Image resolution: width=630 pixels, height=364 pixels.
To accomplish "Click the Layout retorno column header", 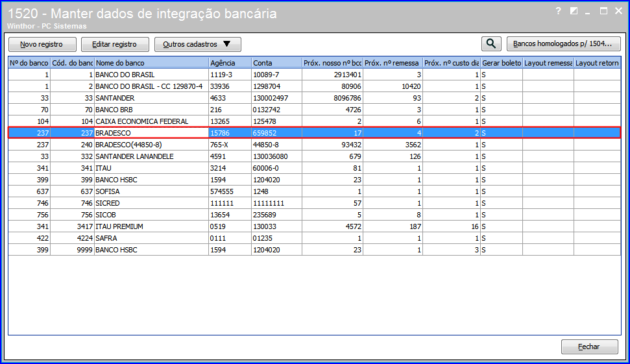I will pos(597,63).
